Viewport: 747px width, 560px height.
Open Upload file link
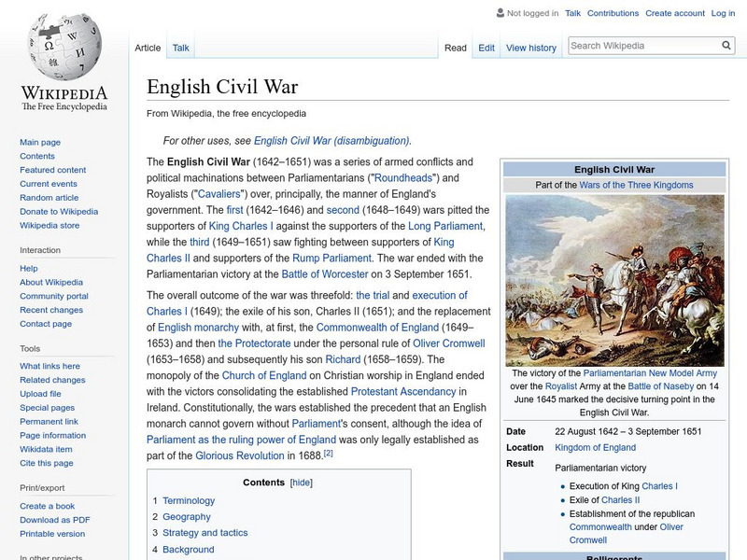click(40, 394)
